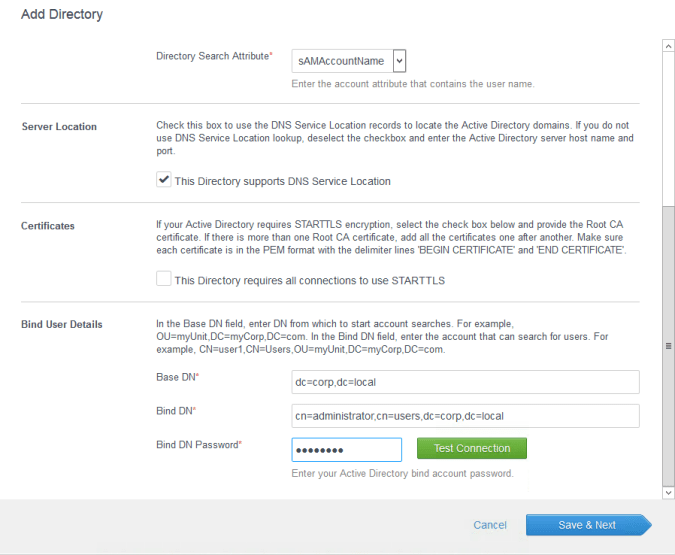Focus the Bind DN text field
Image resolution: width=675 pixels, height=555 pixels.
pyautogui.click(x=464, y=415)
